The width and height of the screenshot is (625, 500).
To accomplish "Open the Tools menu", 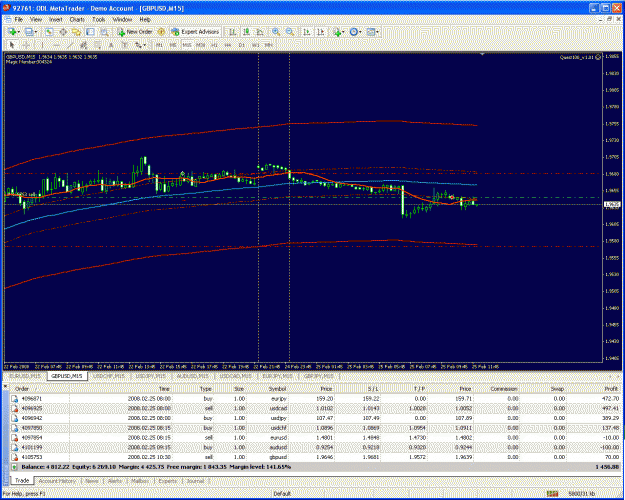I will point(98,19).
